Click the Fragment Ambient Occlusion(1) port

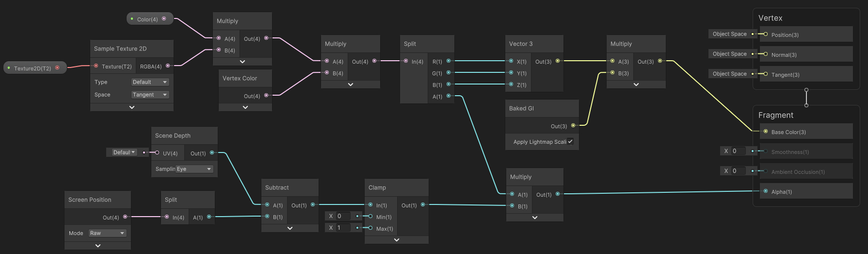[x=766, y=171]
